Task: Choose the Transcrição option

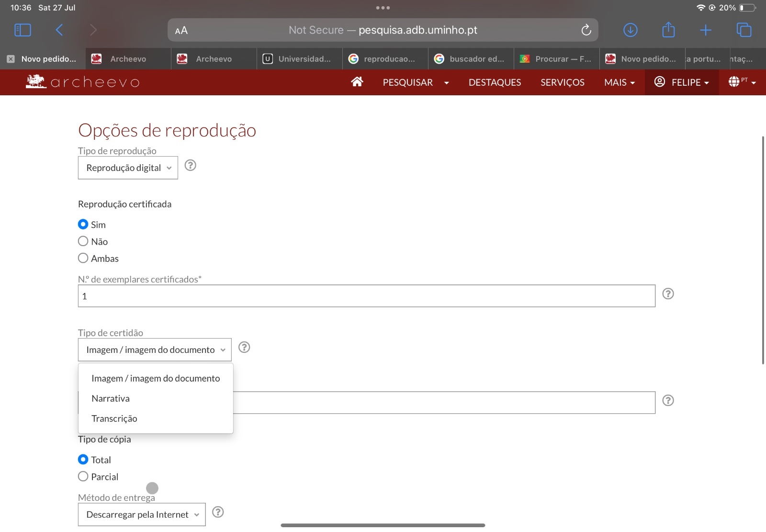Action: tap(156, 419)
